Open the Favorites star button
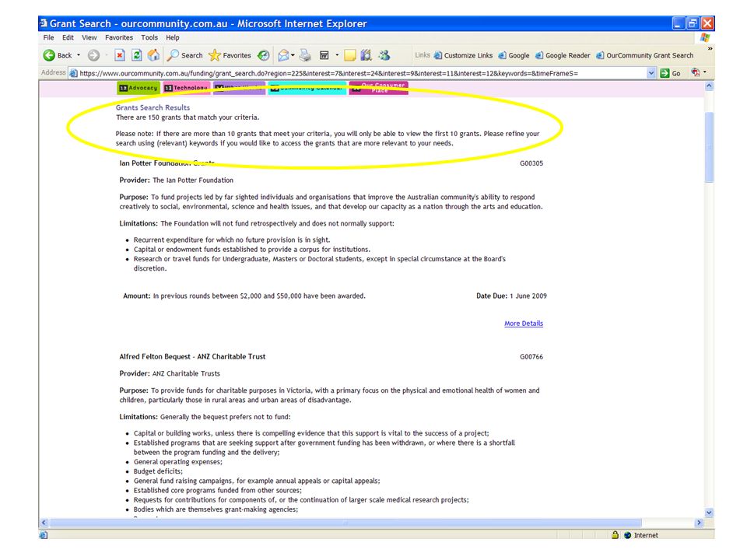This screenshot has width=747, height=560. (x=230, y=55)
